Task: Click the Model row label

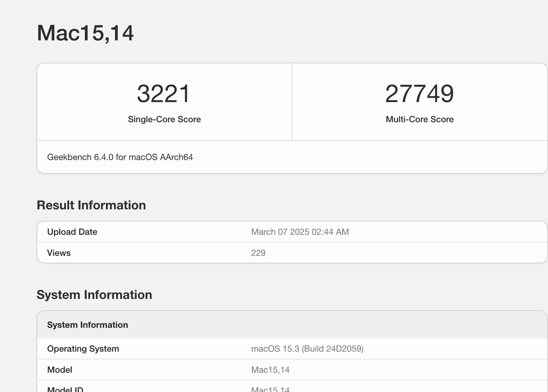Action: 60,370
